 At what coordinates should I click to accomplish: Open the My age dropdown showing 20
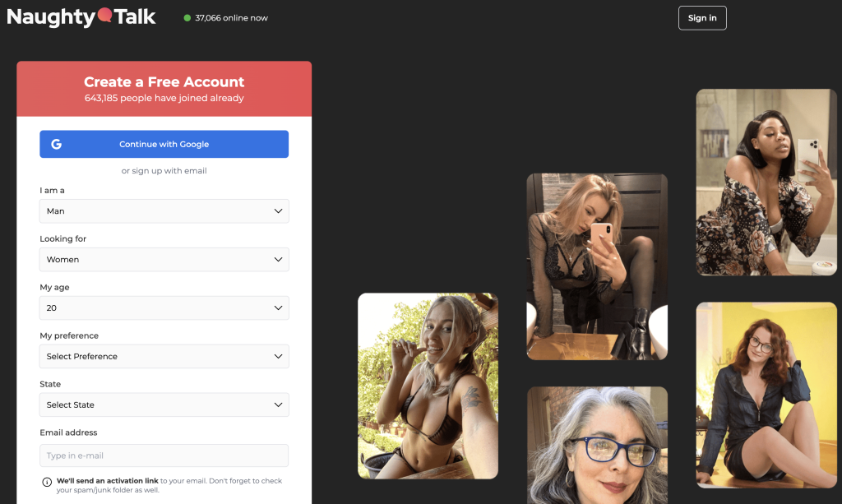tap(164, 307)
